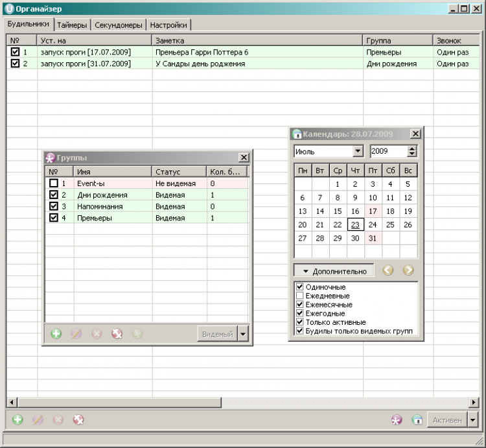Sort groups by Имя column header

click(112, 171)
